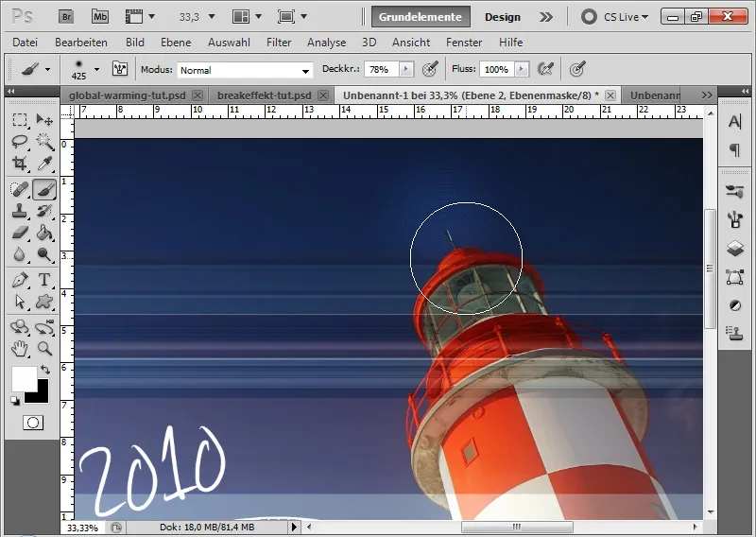Show more workspaces with double arrow
Screen dimensions: 756x537
tap(546, 17)
